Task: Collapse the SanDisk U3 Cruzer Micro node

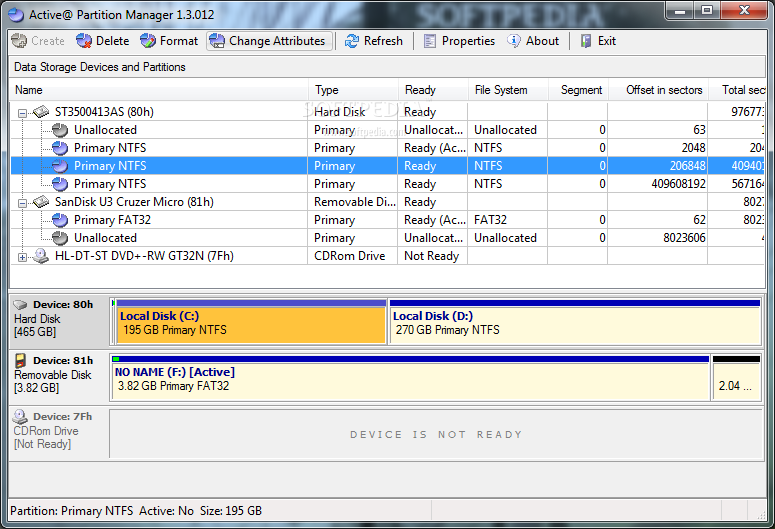Action: [x=22, y=203]
